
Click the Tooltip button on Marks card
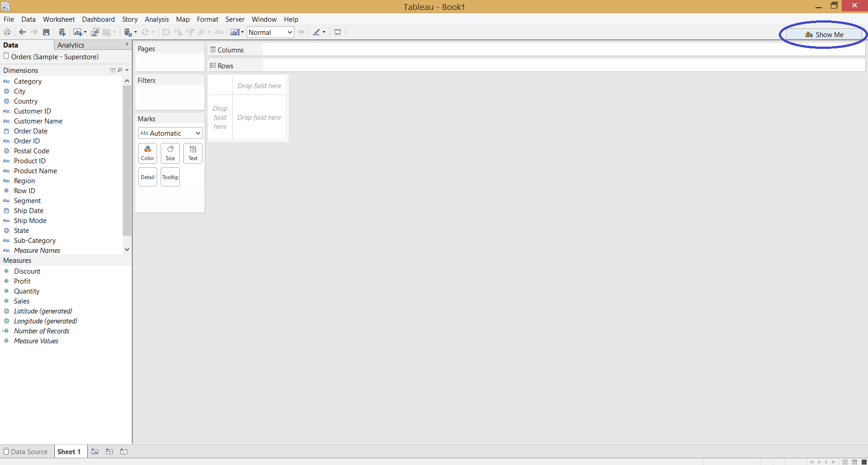[x=170, y=177]
